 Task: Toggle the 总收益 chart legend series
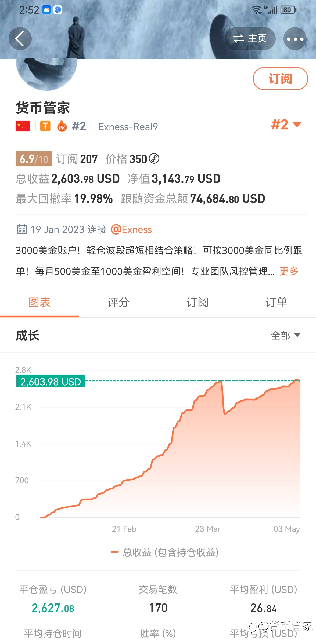(x=165, y=552)
